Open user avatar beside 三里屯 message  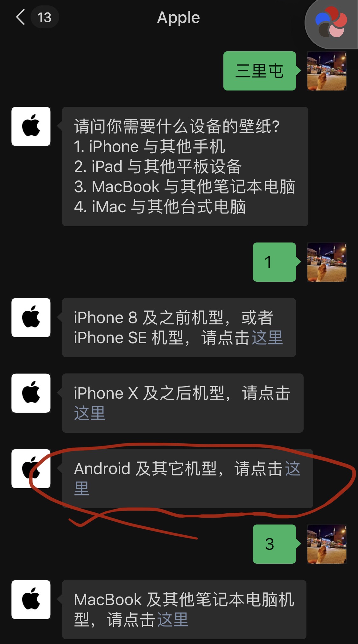(327, 71)
